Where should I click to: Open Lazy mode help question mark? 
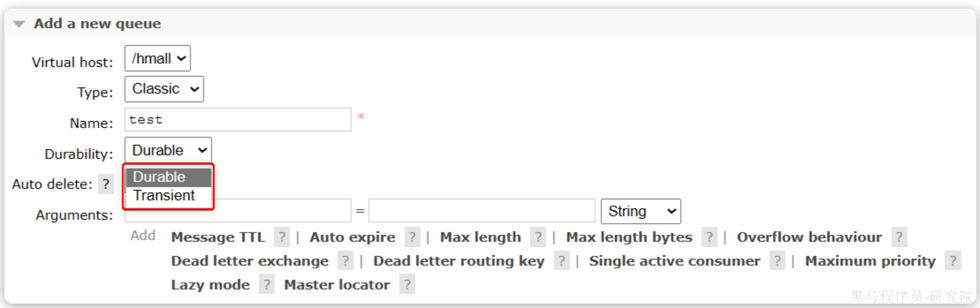click(x=266, y=285)
